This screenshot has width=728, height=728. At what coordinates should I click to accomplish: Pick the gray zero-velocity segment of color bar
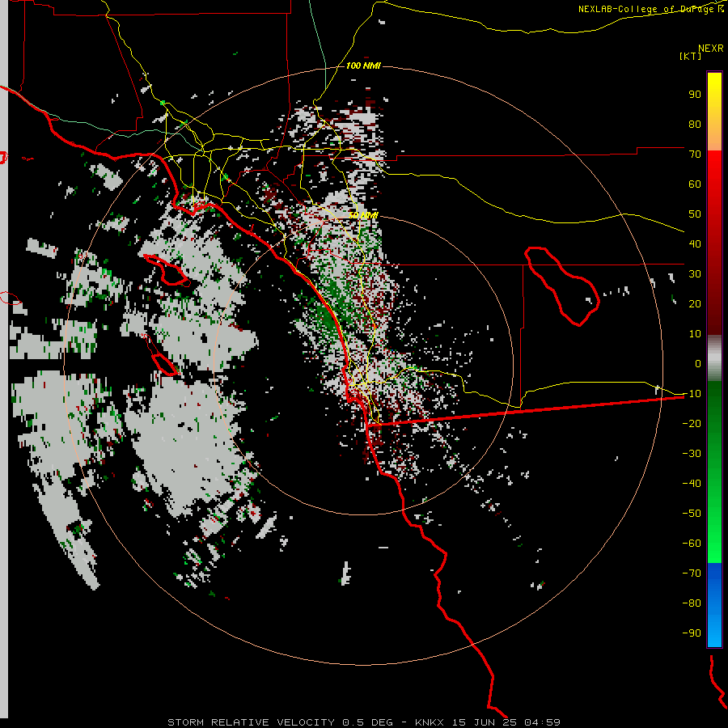click(x=714, y=358)
